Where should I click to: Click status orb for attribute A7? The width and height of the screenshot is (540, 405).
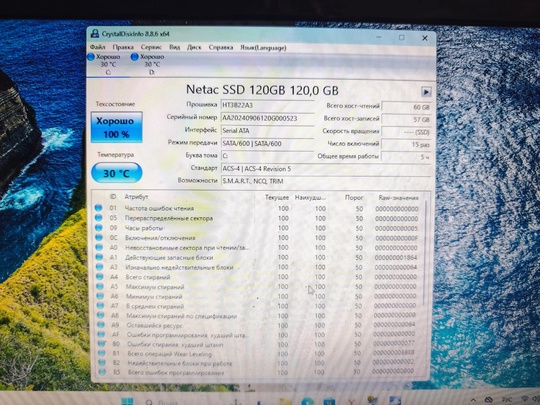(100, 305)
